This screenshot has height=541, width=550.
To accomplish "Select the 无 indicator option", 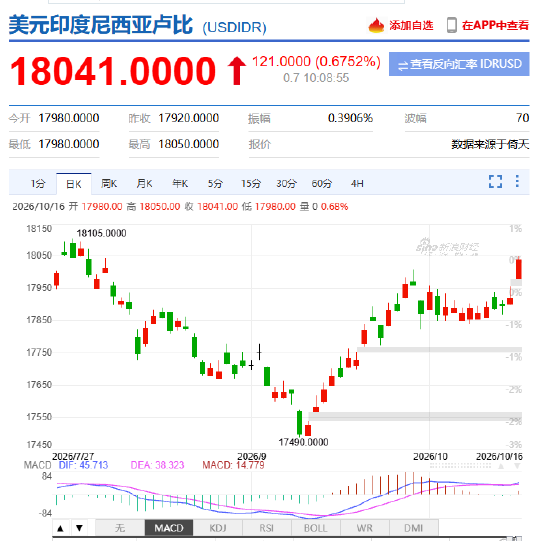I will (x=120, y=528).
